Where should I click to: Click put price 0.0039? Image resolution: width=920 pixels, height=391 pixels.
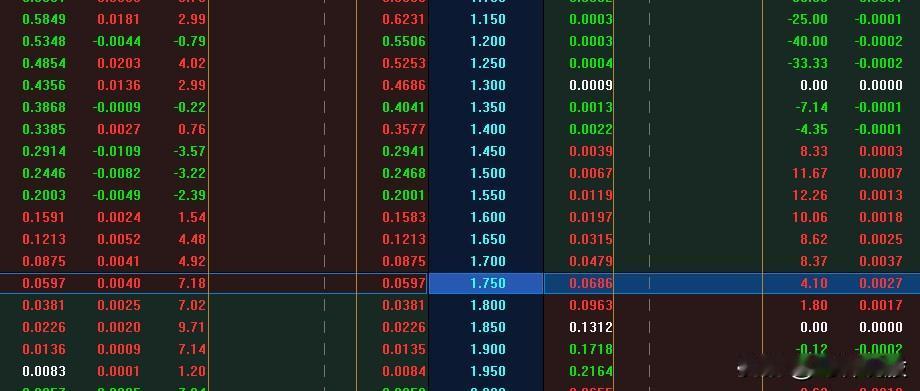[591, 151]
